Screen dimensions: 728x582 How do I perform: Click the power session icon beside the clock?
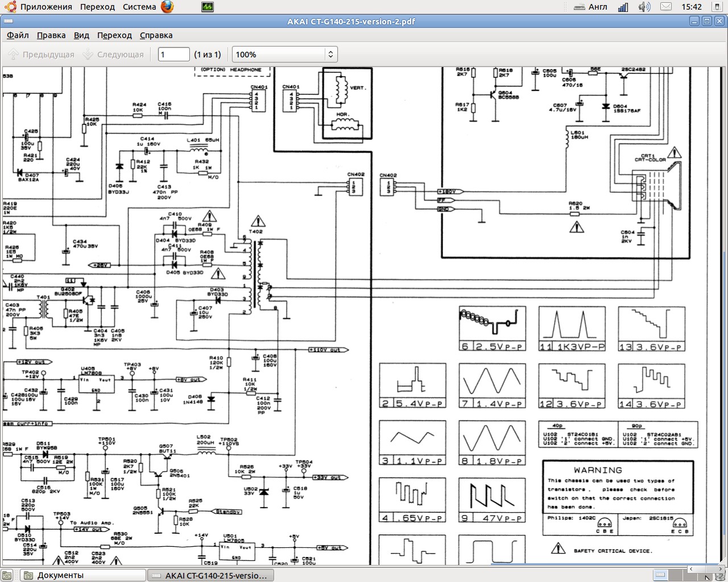(717, 7)
